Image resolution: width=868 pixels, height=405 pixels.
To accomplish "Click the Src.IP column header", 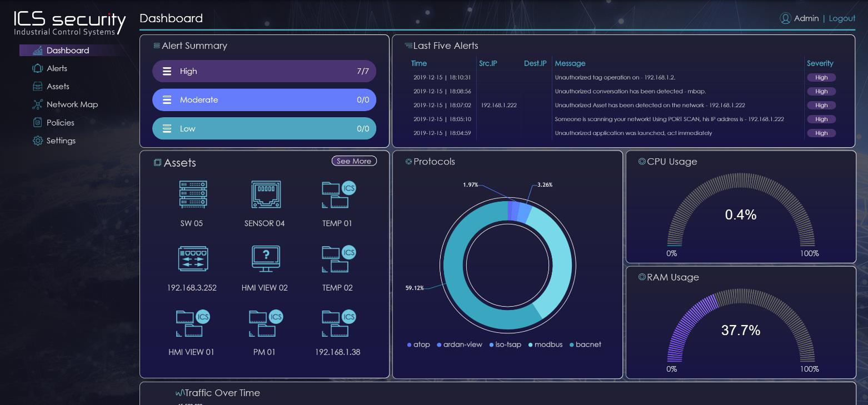I will coord(488,63).
